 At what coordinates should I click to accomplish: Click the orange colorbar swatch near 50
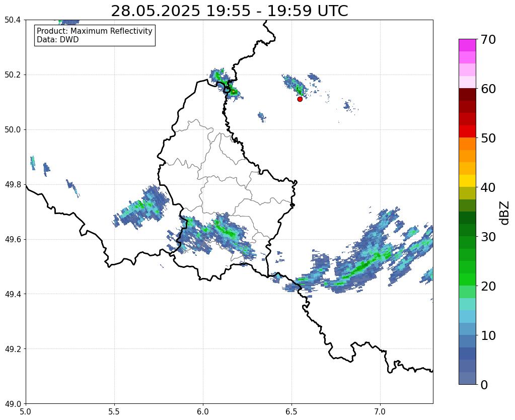coord(467,144)
